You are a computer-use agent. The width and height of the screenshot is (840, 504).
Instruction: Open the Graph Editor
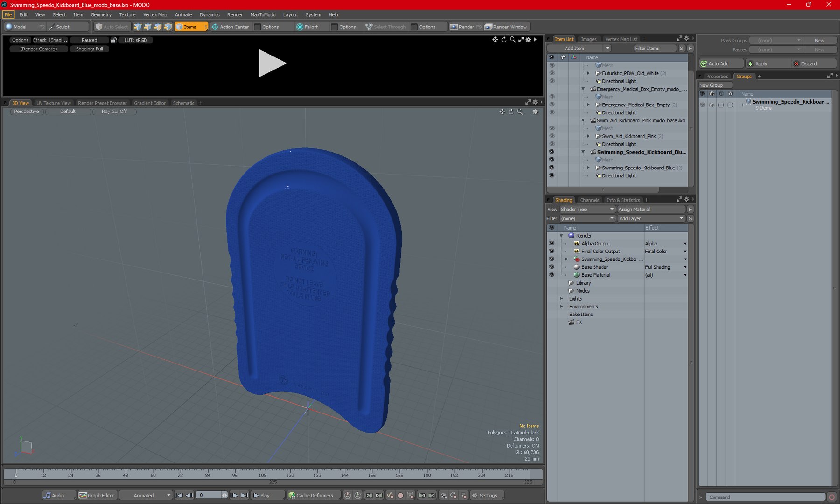pos(97,496)
